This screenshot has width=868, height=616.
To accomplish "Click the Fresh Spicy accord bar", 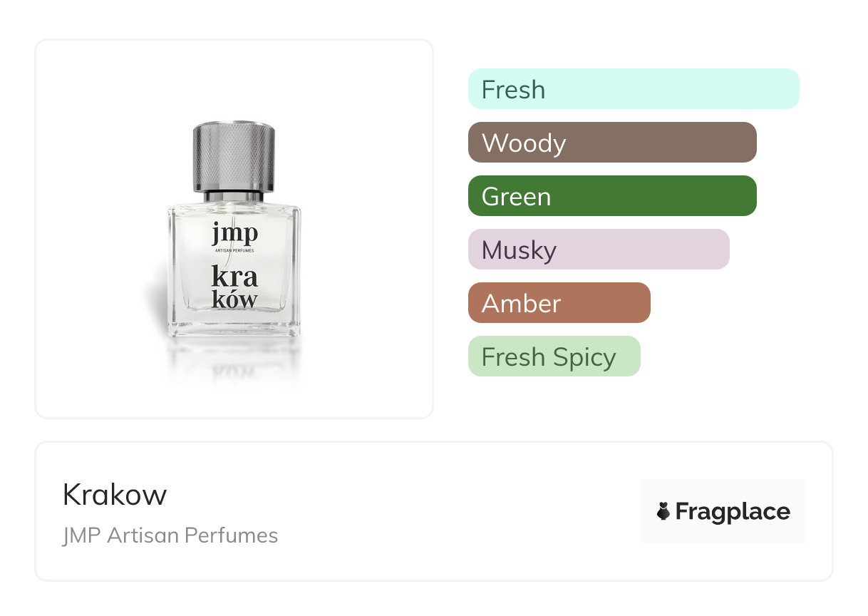I will click(x=554, y=356).
